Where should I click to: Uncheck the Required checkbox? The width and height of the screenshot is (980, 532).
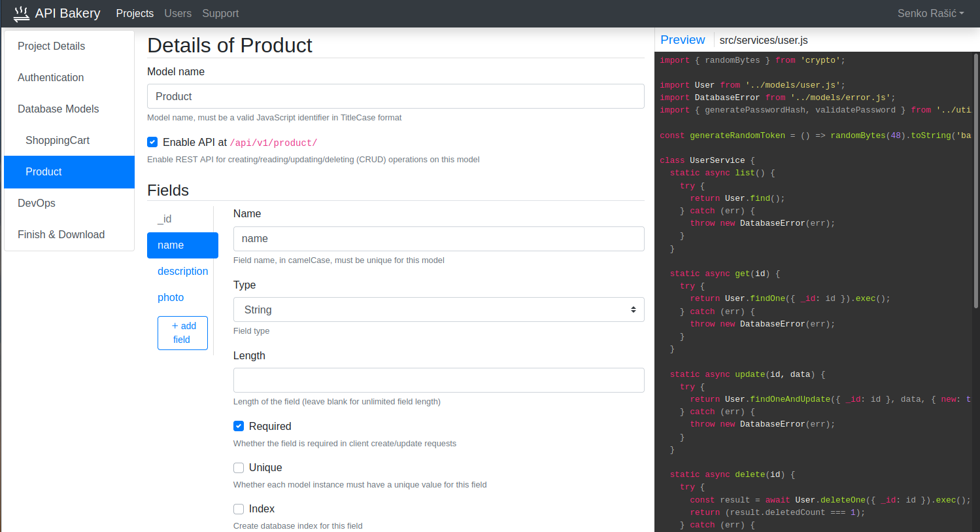coord(239,426)
